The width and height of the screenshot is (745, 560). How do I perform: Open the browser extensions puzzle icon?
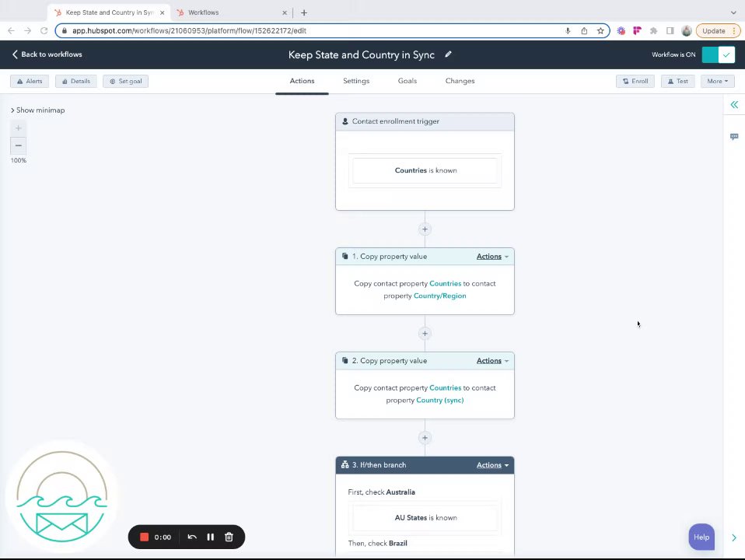point(654,31)
